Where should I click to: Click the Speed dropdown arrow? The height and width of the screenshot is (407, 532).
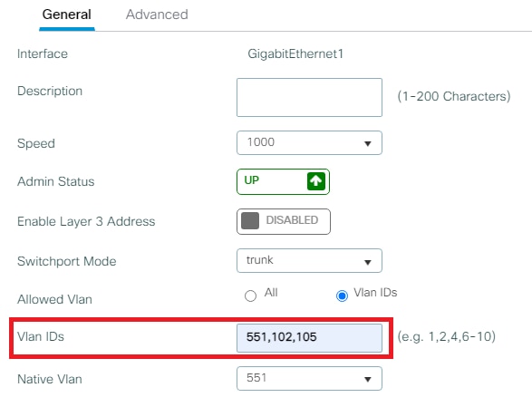367,143
